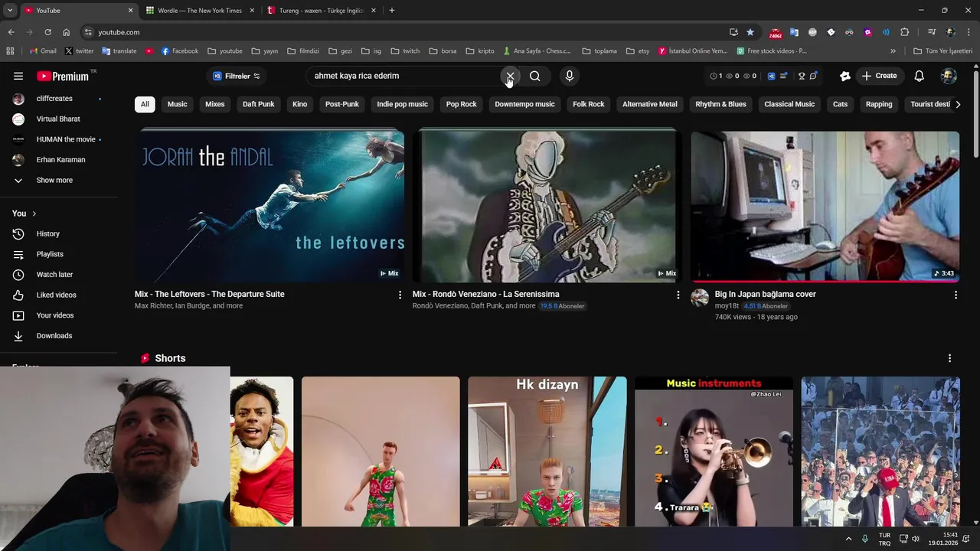Reveal more category chips with the right arrow

958,104
